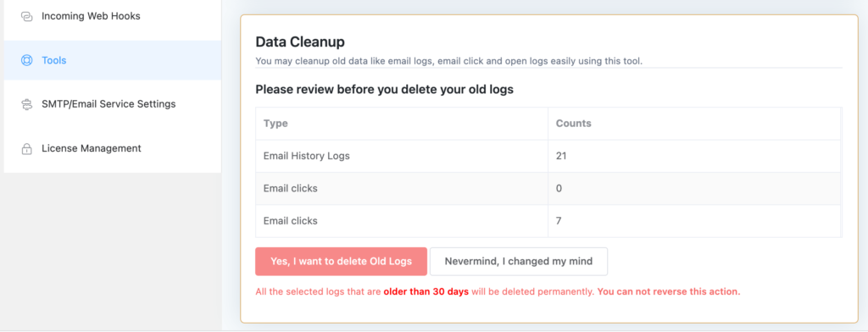Click the License Management lock icon
Image resolution: width=868 pixels, height=332 pixels.
(26, 149)
